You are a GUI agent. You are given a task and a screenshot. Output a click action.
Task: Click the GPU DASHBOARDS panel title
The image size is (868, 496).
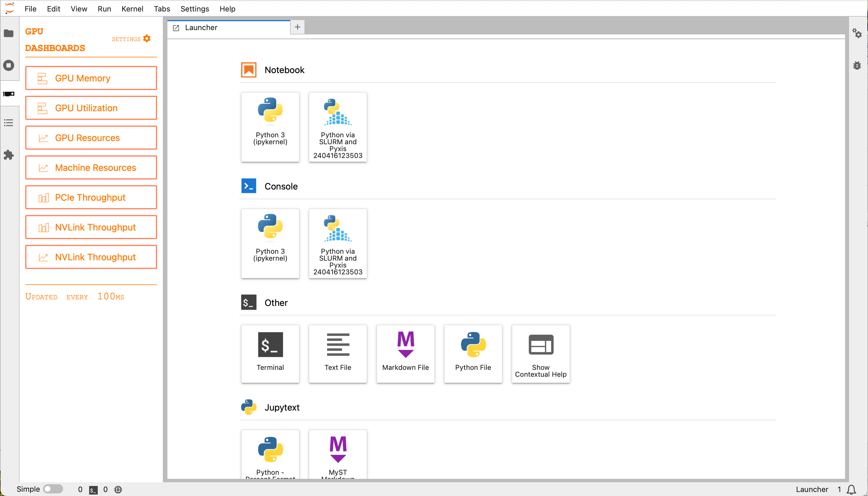55,40
